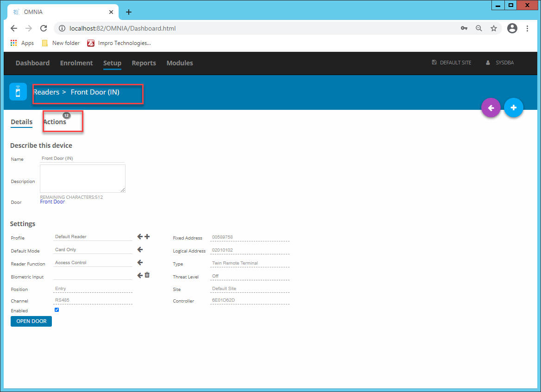541x392 pixels.
Task: Click the arrow beside Reader Function
Action: (x=140, y=263)
